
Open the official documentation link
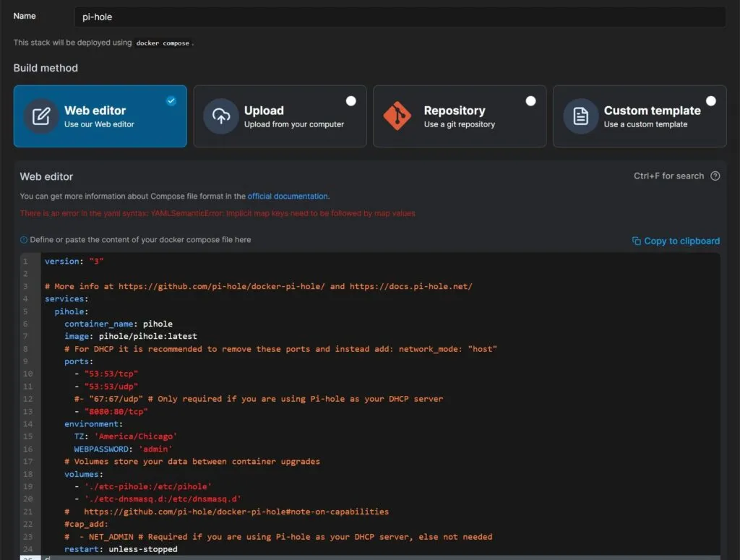click(x=288, y=196)
